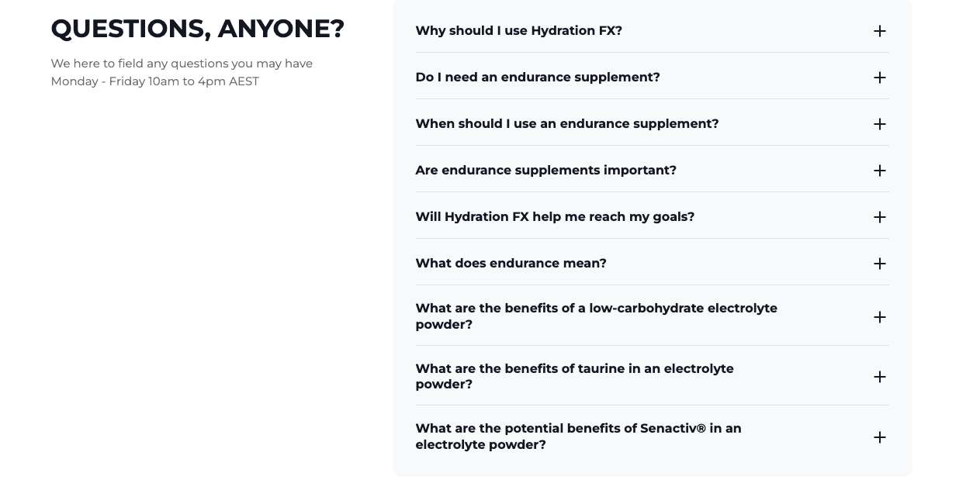Viewport: 980px width, 490px height.
Task: Expand the Hydration FX usage question via plus icon
Action: [x=879, y=31]
